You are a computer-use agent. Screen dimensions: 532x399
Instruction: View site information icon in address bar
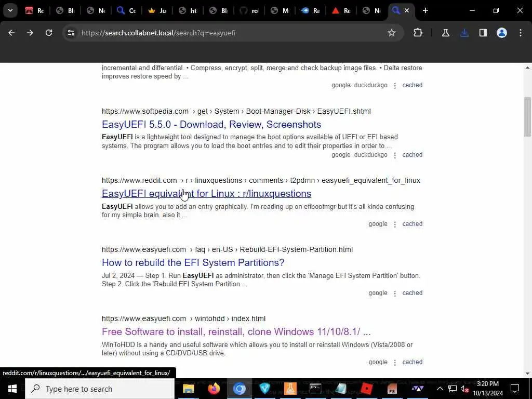pyautogui.click(x=71, y=33)
